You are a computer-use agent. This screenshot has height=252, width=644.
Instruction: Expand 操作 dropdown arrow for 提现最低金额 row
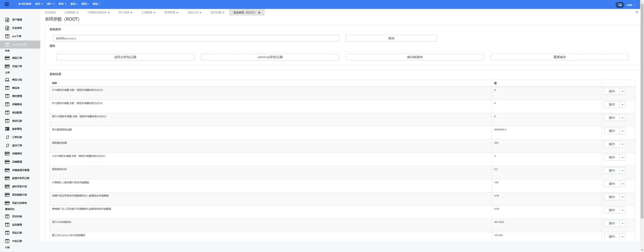(x=622, y=144)
